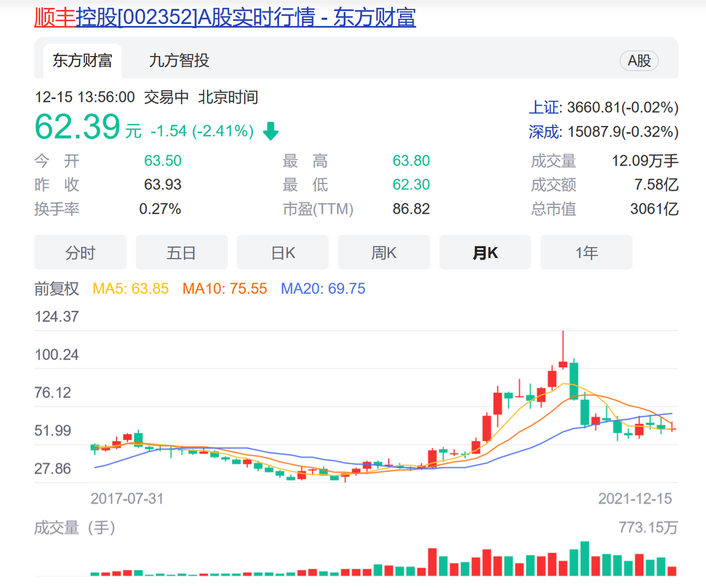Switch to the 东方财富 source tab
Image resolution: width=706 pixels, height=588 pixels.
(x=82, y=61)
